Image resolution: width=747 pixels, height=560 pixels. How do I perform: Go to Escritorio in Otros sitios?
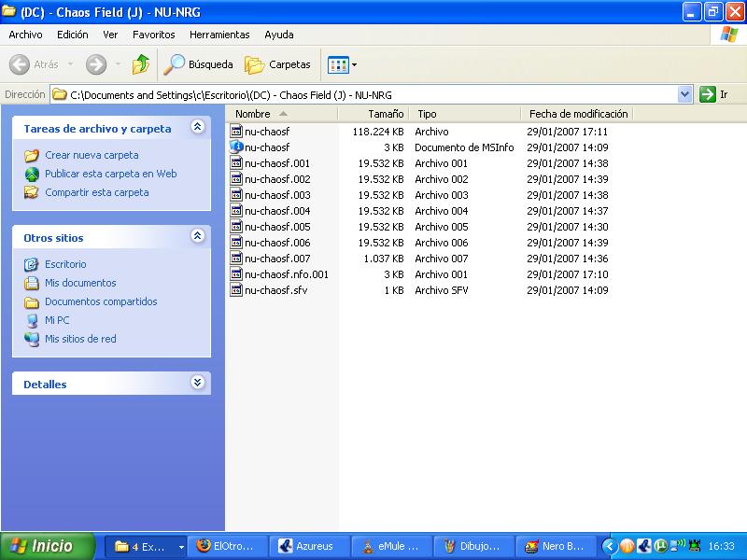click(x=65, y=264)
